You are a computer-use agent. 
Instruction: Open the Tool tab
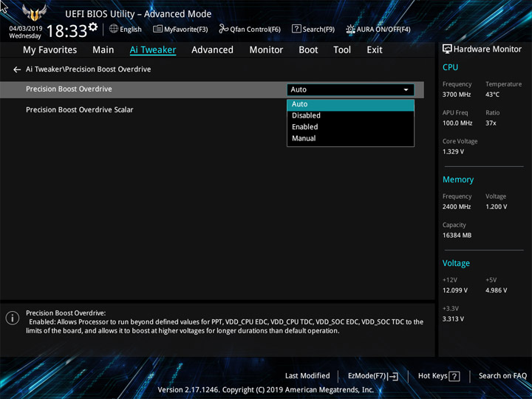point(342,50)
